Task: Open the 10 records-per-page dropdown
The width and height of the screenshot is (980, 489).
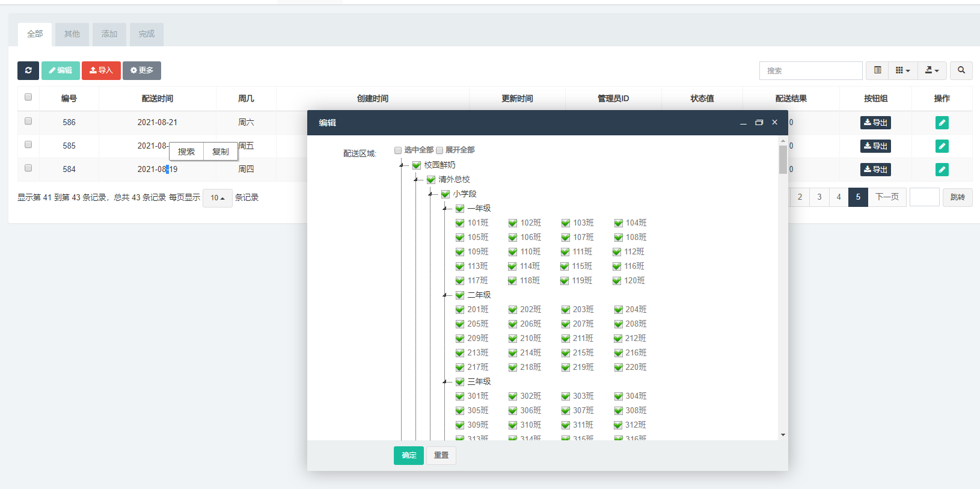Action: 217,198
